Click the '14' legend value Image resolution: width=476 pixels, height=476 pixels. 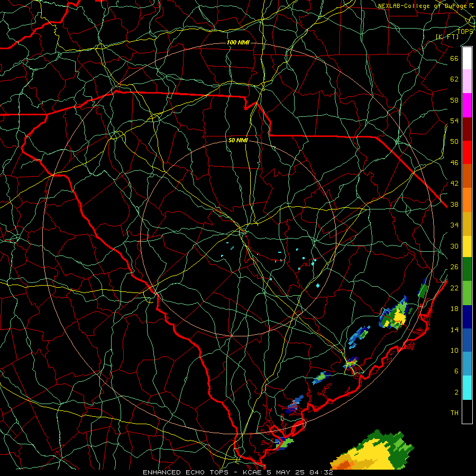click(454, 329)
